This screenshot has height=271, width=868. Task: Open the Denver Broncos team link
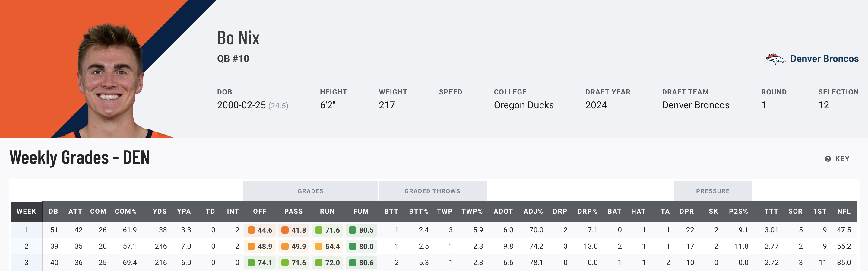(824, 59)
